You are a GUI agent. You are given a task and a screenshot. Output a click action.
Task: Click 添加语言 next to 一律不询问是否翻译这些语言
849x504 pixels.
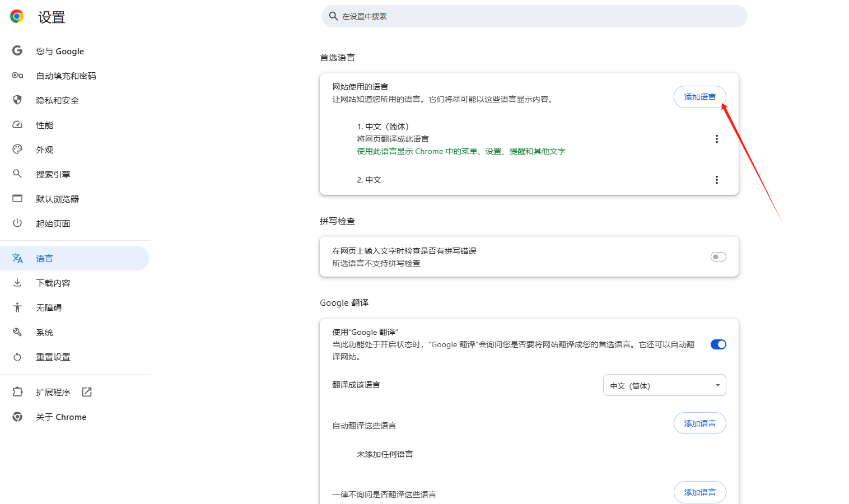tap(700, 492)
